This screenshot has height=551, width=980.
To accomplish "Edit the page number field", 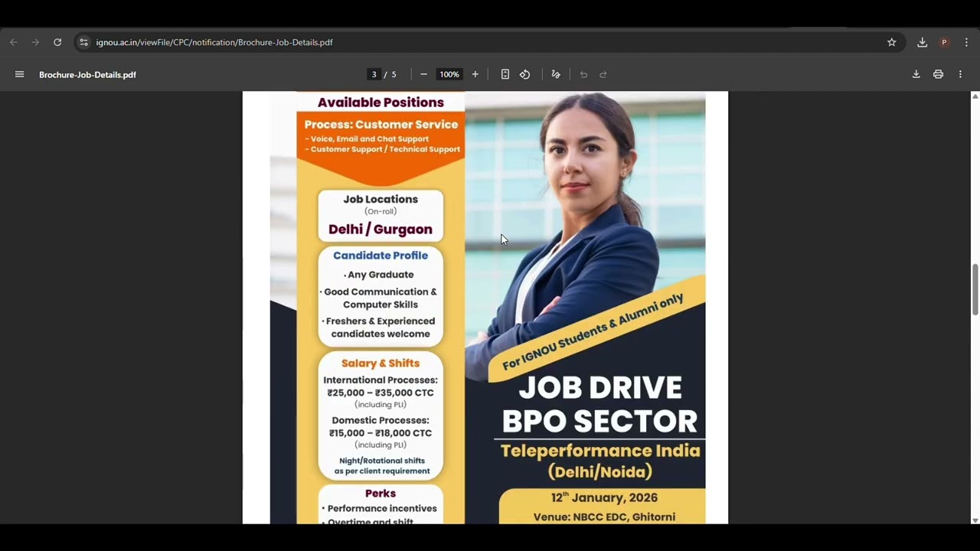I will coord(374,74).
